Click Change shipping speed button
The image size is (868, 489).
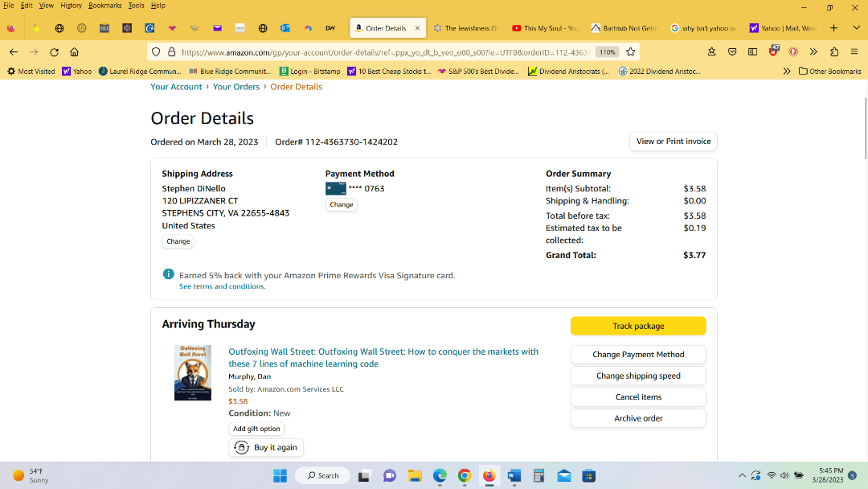point(638,376)
